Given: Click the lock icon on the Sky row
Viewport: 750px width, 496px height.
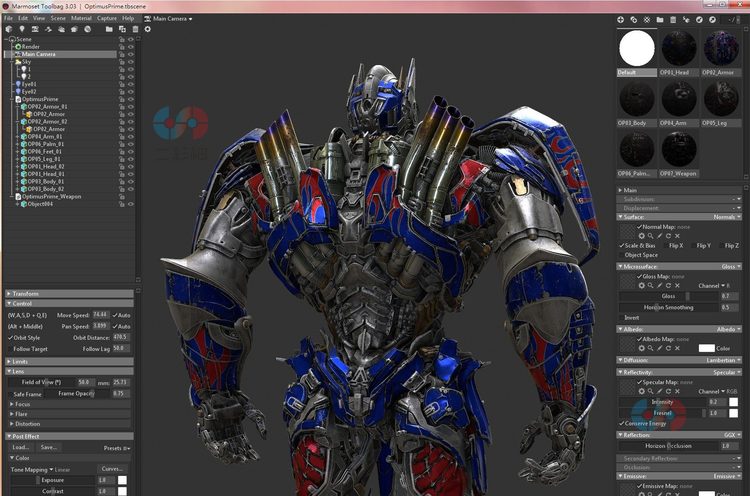Looking at the screenshot, I should [122, 62].
